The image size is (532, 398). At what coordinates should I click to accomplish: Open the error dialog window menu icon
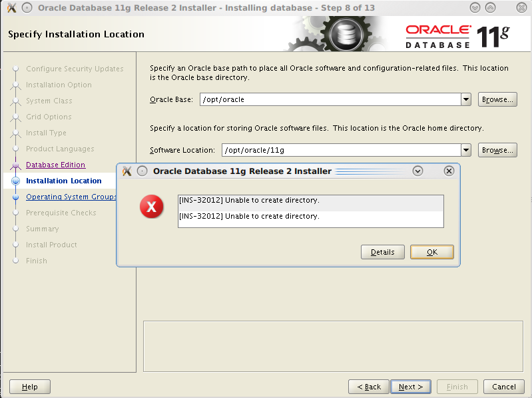[x=142, y=171]
